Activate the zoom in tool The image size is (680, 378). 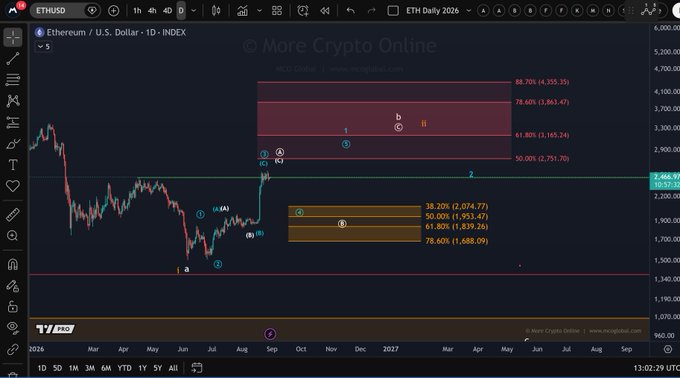click(x=13, y=236)
